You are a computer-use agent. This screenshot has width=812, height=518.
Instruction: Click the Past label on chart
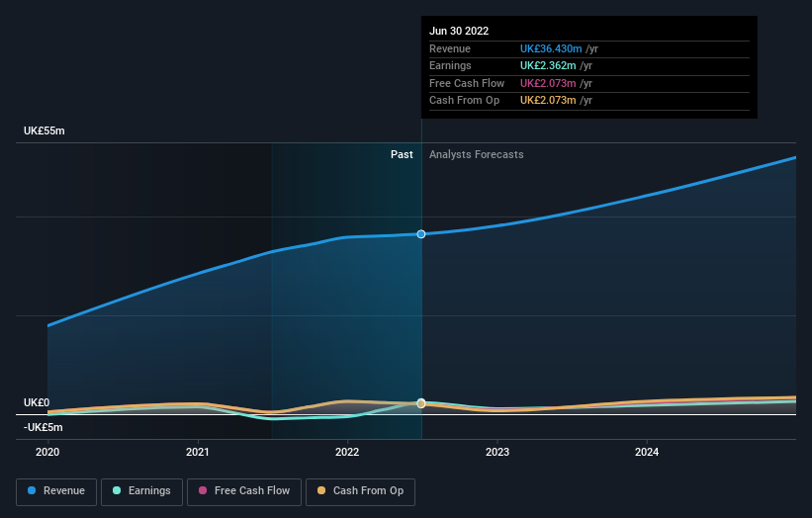tap(402, 155)
